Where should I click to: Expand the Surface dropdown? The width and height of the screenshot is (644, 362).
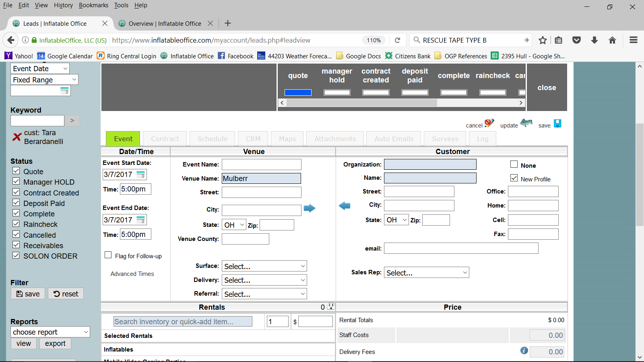point(264,266)
